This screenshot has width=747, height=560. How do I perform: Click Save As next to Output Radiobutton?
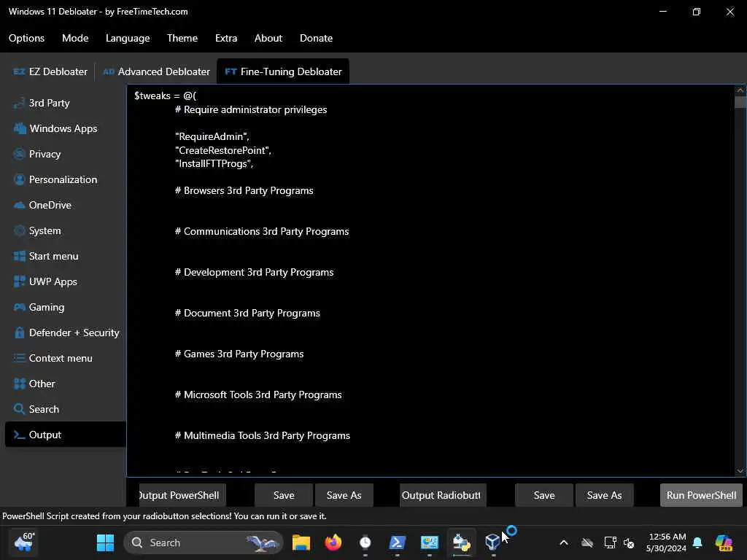[605, 495]
